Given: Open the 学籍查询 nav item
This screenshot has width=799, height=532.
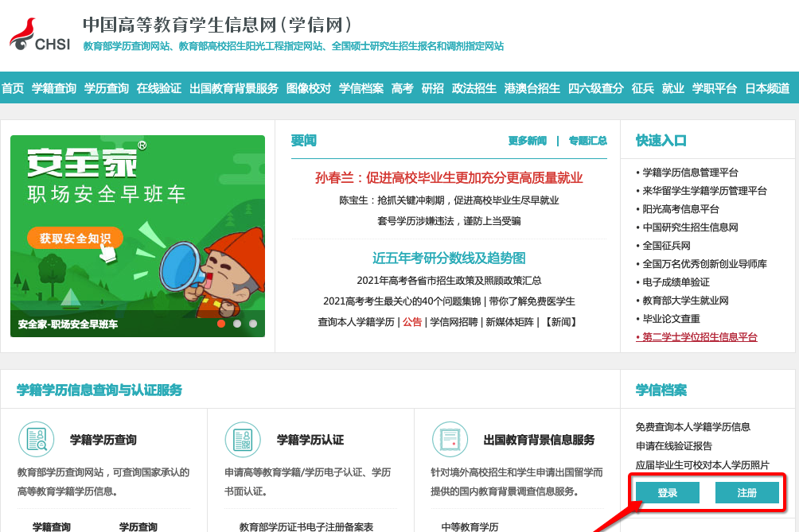Looking at the screenshot, I should click(x=54, y=88).
